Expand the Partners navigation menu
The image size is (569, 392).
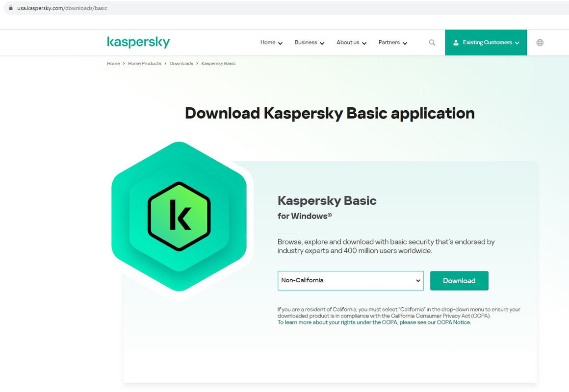(x=392, y=43)
